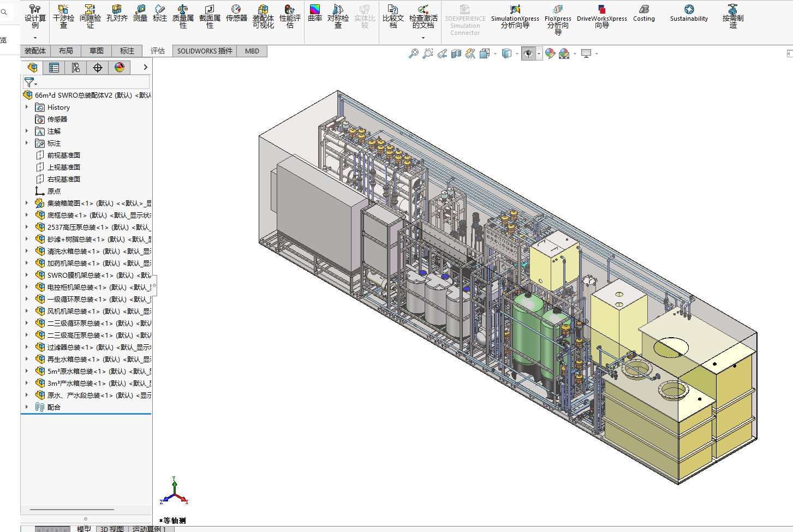Activate the 测量 measure tool

pyautogui.click(x=140, y=13)
